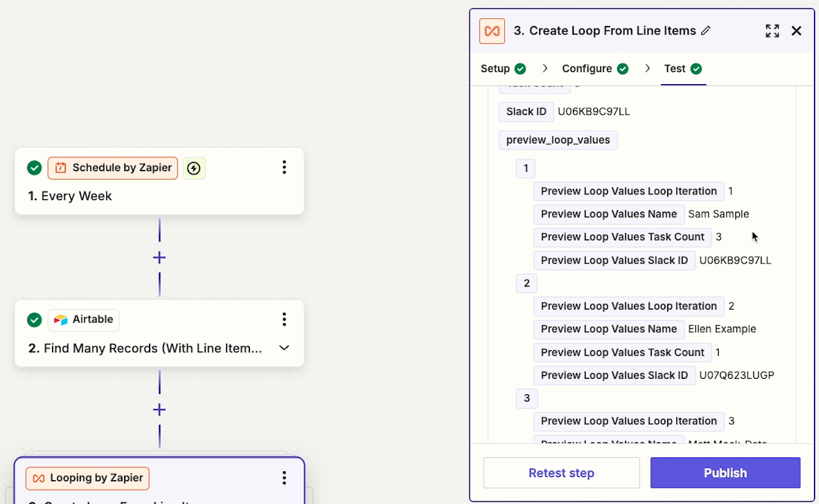Screen dimensions: 819x504
Task: Click green status check on Every Week step
Action: point(34,168)
